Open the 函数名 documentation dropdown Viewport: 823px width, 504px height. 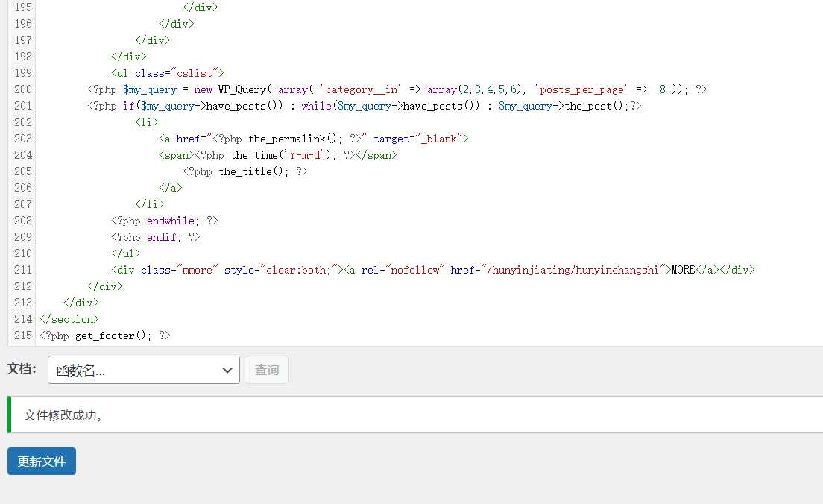(x=143, y=370)
